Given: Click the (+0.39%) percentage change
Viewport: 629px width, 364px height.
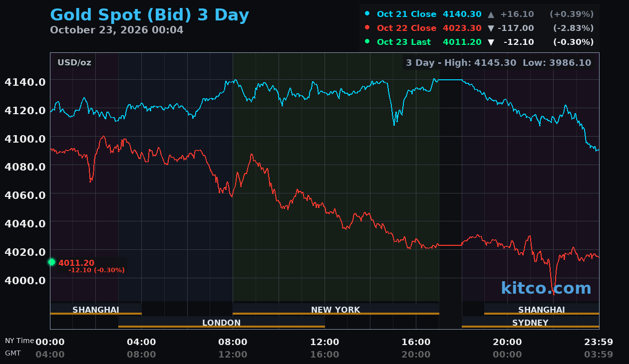Looking at the screenshot, I should [x=572, y=14].
